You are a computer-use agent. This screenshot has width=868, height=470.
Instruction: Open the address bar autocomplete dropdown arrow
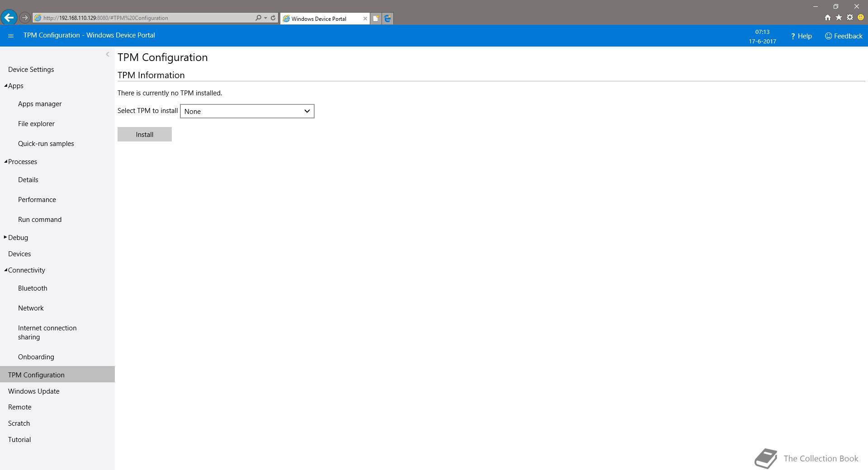[265, 18]
